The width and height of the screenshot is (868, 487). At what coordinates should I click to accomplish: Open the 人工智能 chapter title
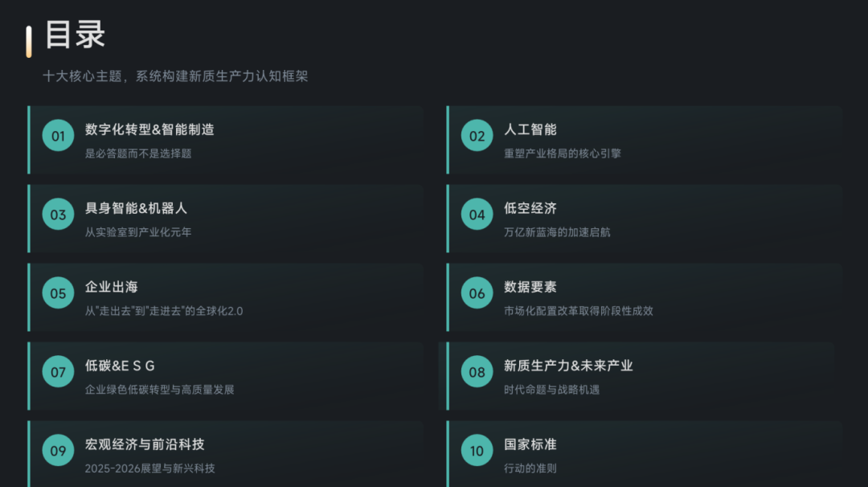[x=530, y=129]
